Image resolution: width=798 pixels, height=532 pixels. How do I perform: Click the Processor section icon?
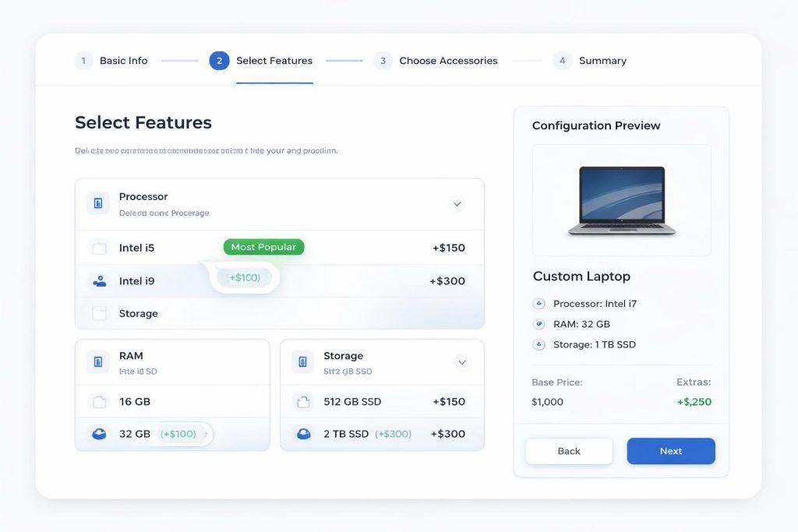point(98,203)
